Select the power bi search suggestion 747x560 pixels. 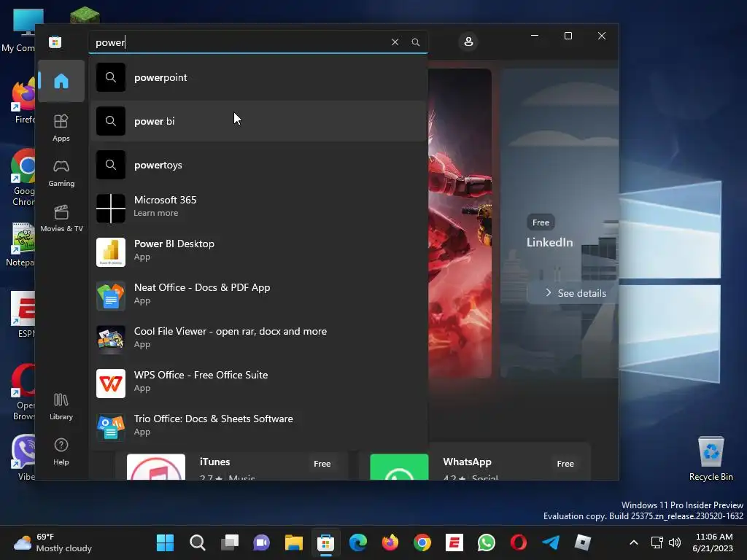pyautogui.click(x=258, y=121)
